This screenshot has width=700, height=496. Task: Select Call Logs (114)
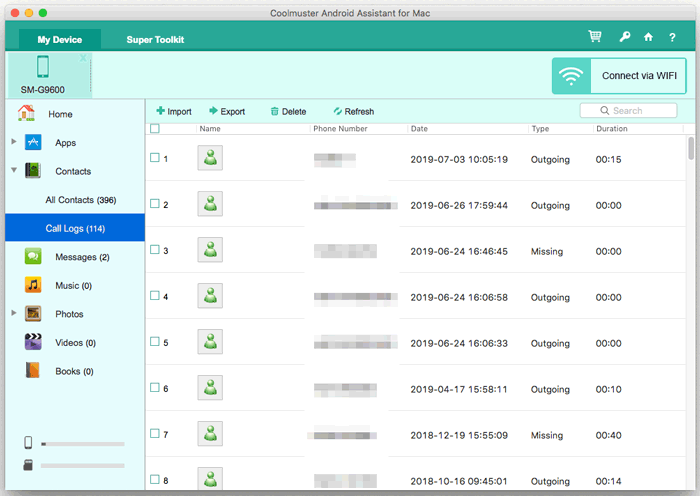point(75,228)
